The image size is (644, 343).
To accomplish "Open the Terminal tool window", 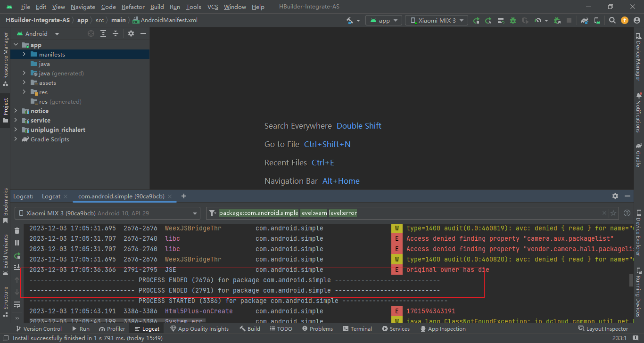I will [356, 329].
